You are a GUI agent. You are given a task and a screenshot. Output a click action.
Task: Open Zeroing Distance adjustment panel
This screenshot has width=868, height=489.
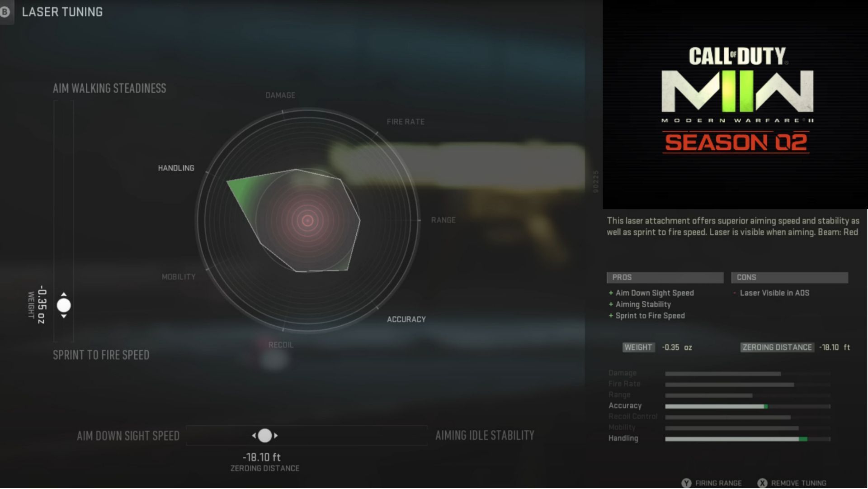(x=264, y=435)
